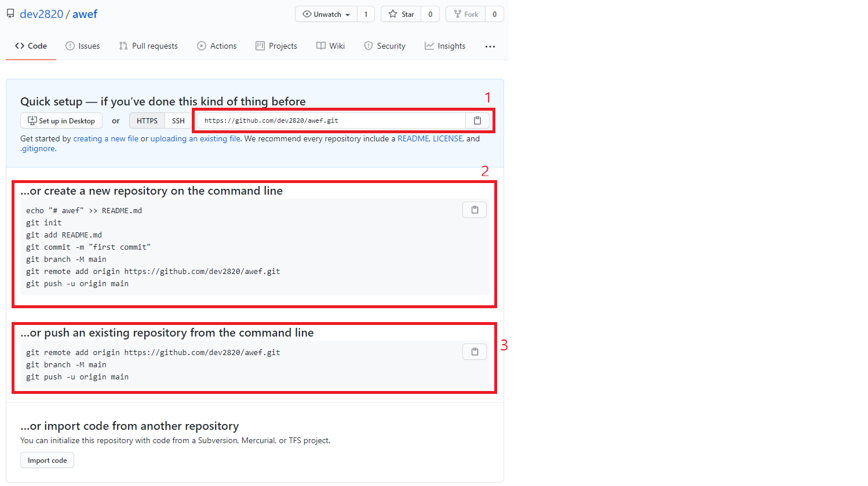Open the Security tab
This screenshot has width=868, height=486.
pos(385,46)
